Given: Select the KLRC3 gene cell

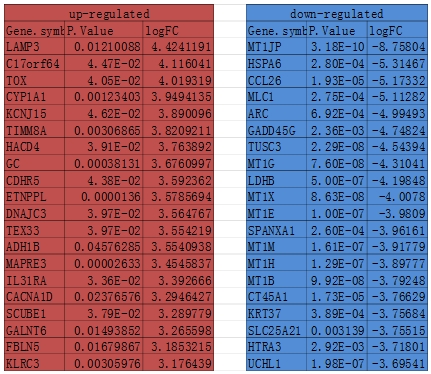Looking at the screenshot, I should (34, 363).
